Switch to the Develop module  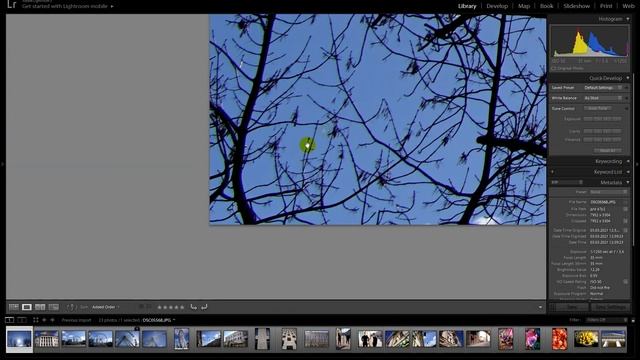point(497,6)
